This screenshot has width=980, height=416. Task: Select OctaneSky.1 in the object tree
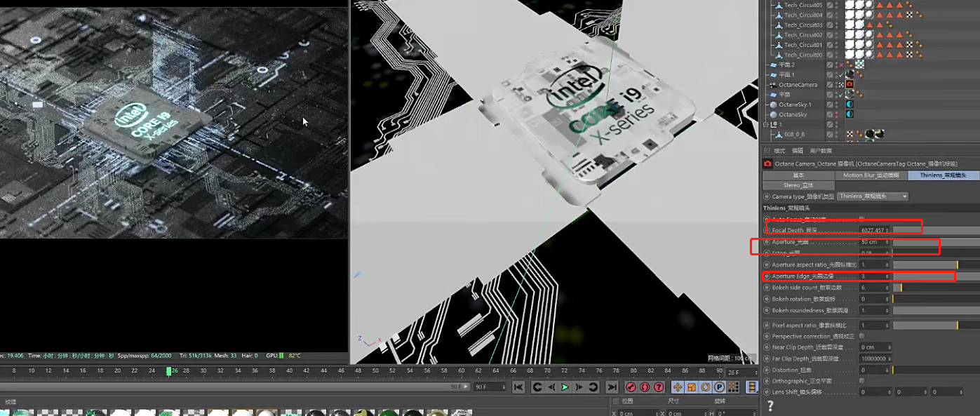795,105
